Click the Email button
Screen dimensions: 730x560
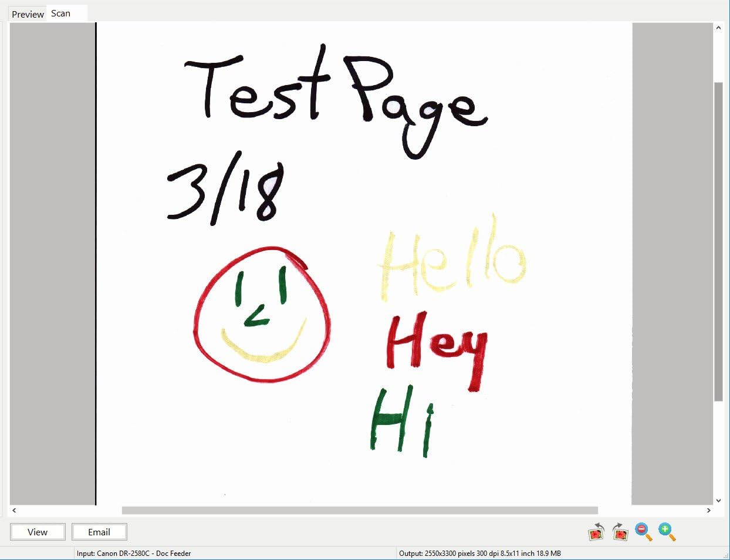pos(99,532)
